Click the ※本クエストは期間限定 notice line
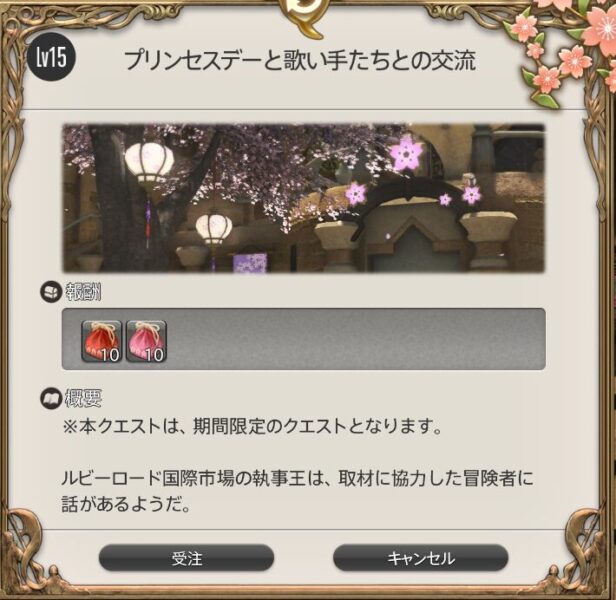 pos(251,426)
